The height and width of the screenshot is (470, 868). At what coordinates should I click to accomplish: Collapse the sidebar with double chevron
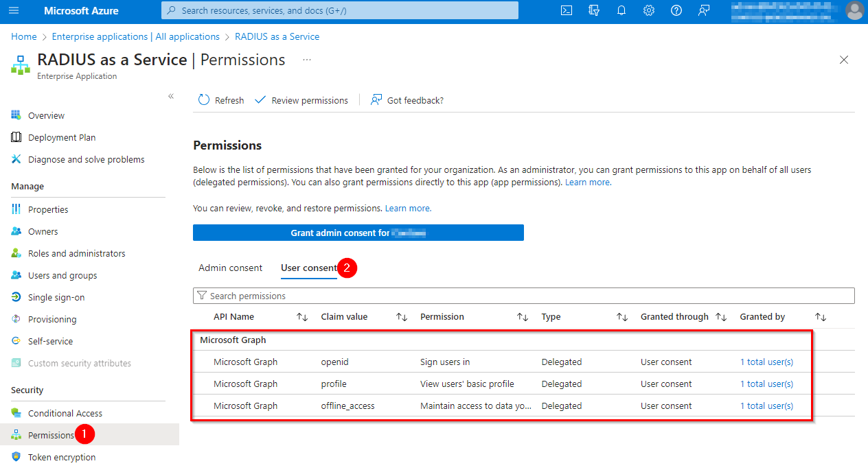coord(171,96)
